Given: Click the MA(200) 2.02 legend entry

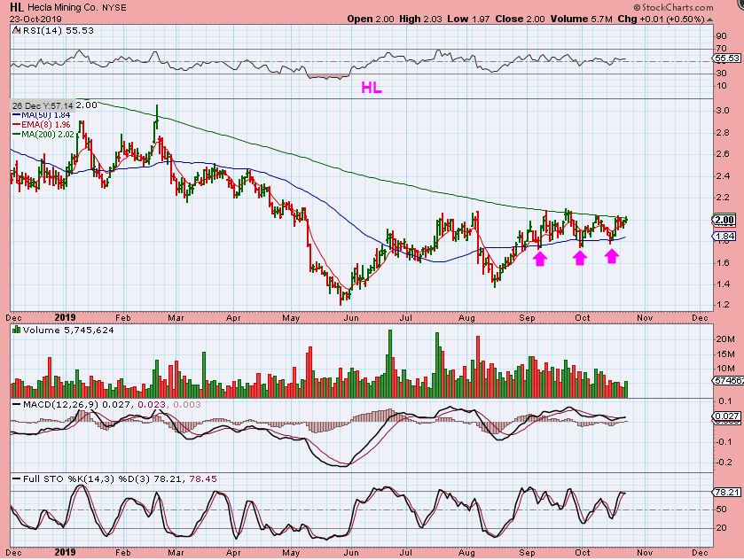Looking at the screenshot, I should click(43, 135).
